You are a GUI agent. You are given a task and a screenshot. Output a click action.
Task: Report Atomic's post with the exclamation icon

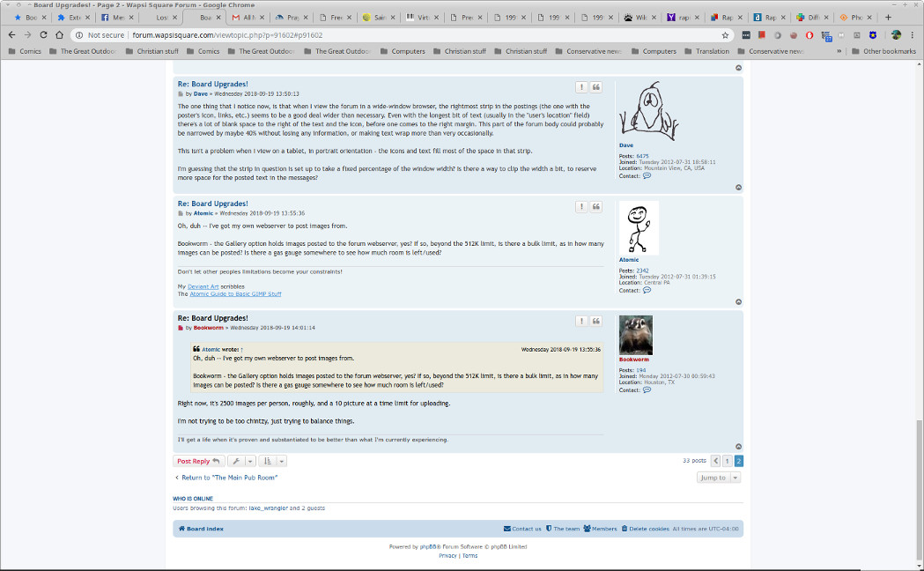(582, 206)
